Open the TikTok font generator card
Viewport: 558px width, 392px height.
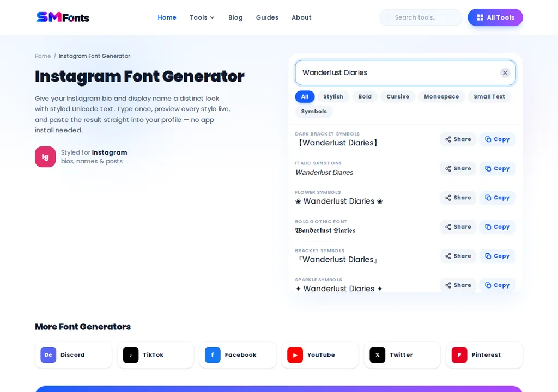(x=155, y=355)
